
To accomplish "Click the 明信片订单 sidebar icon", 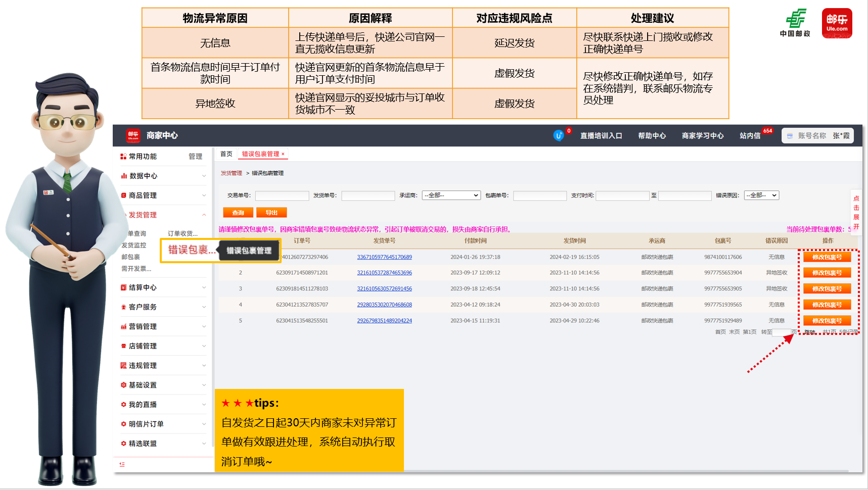I will coord(124,424).
